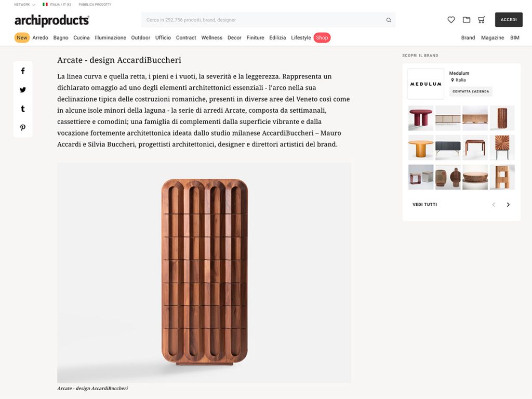Share the article on Twitter
Image resolution: width=532 pixels, height=399 pixels.
coord(23,90)
